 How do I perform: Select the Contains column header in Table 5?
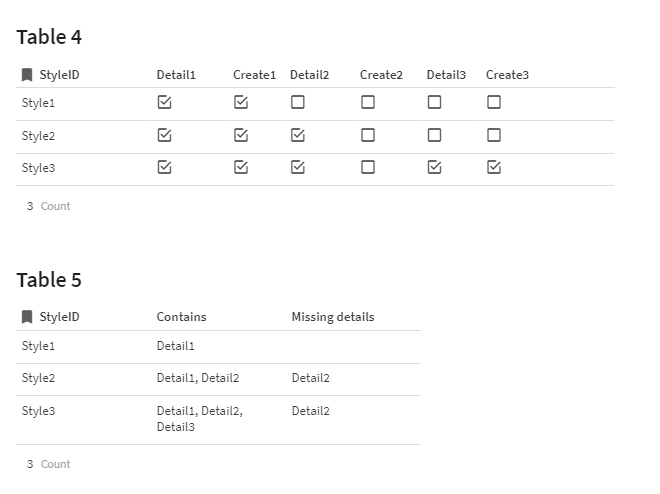[181, 317]
